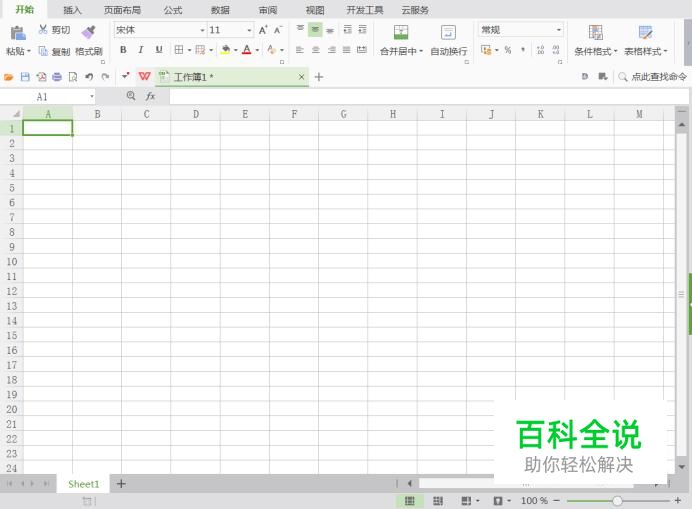Select the Sheet1 worksheet tab
This screenshot has width=692, height=509.
[x=83, y=484]
